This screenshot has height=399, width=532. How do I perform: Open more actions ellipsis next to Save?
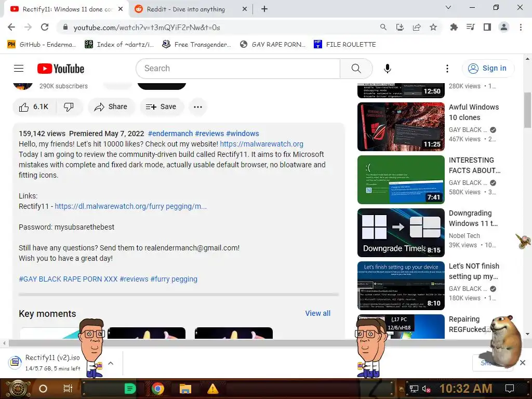pos(198,107)
